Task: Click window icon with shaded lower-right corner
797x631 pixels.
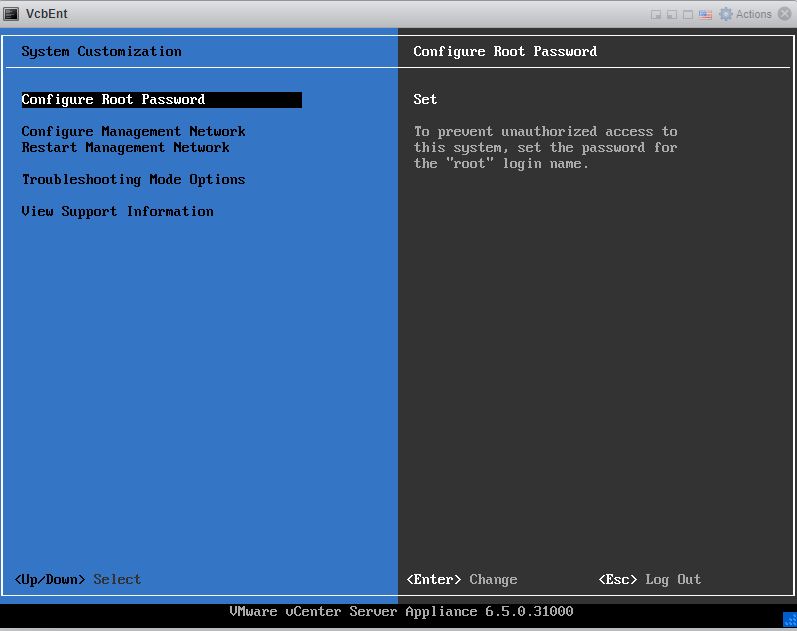Action: pos(656,14)
